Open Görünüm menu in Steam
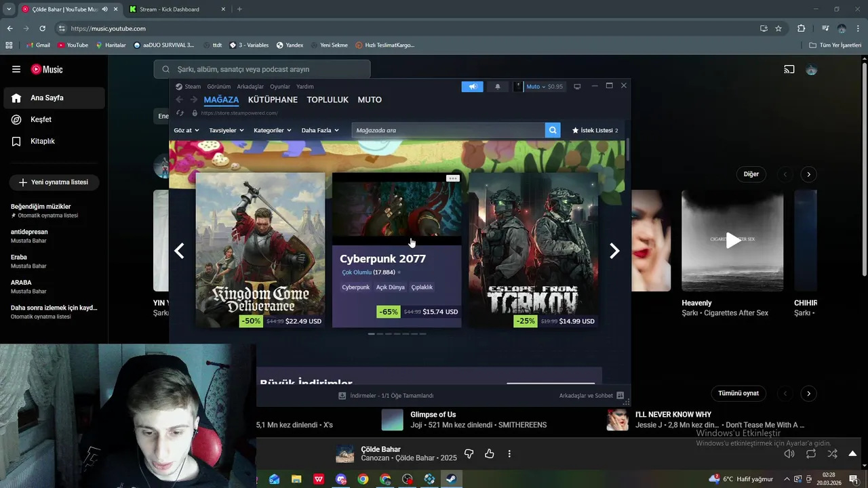Viewport: 868px width, 488px height. click(219, 87)
